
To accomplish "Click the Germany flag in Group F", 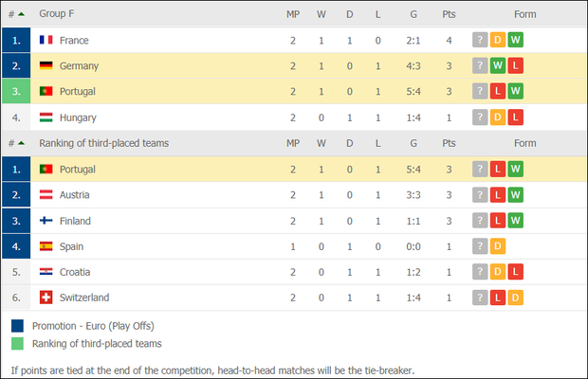I will click(46, 65).
